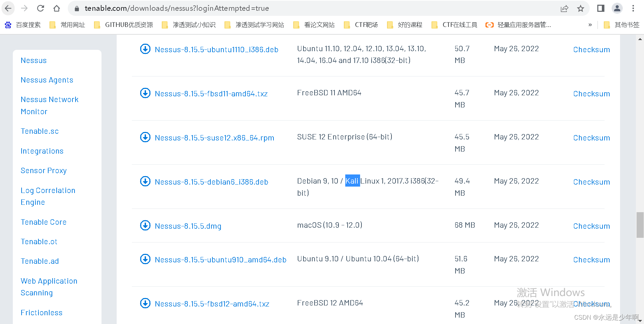
Task: Open Checksum for the ubuntu1110_i386 row
Action: (x=591, y=50)
